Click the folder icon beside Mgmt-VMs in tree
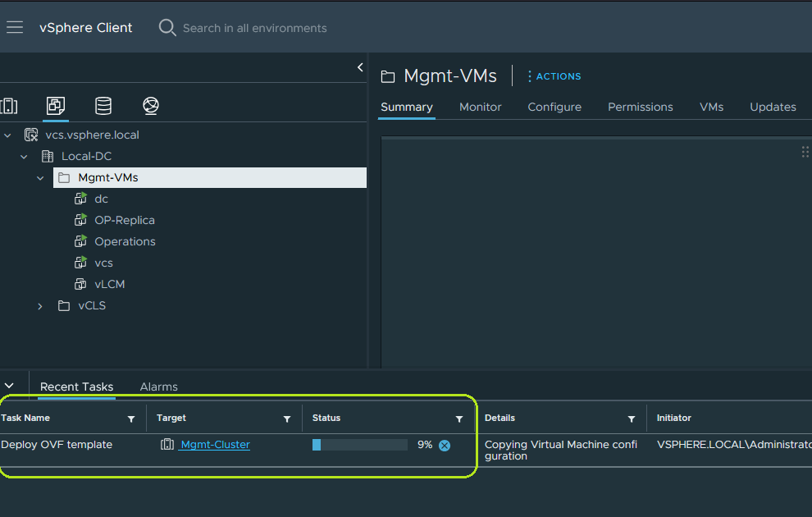The width and height of the screenshot is (812, 517). (64, 178)
